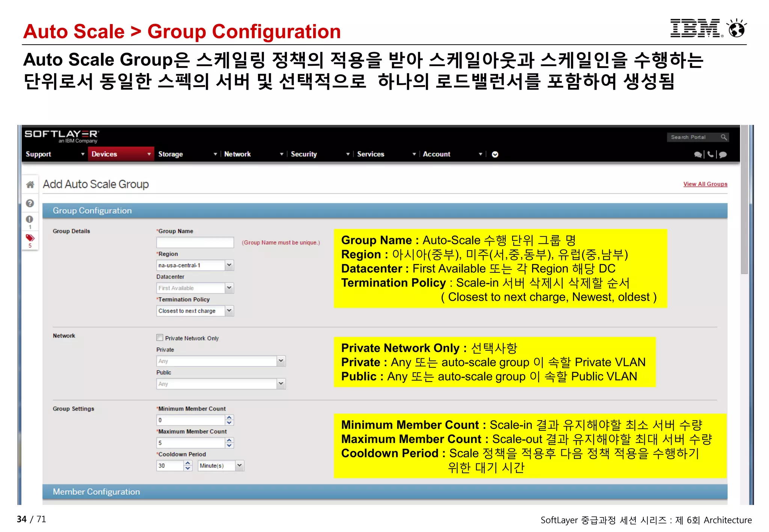
Task: Open the Storage menu
Action: coord(187,154)
